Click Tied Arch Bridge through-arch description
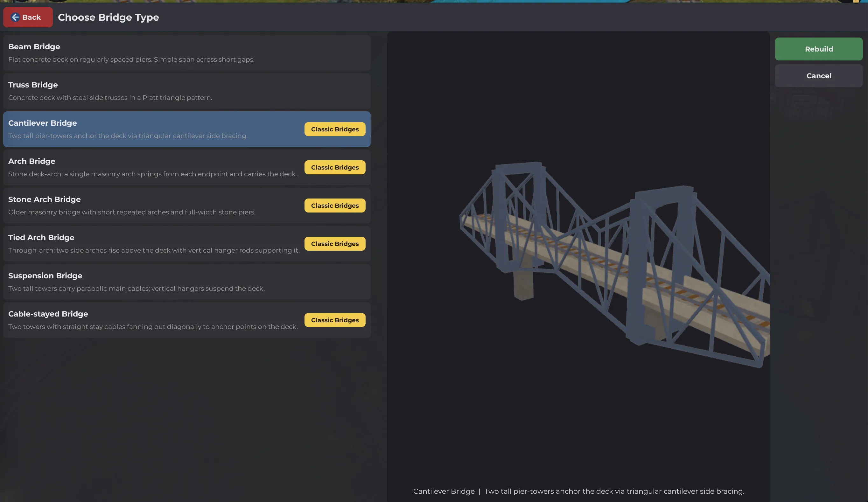The width and height of the screenshot is (868, 502). click(154, 250)
